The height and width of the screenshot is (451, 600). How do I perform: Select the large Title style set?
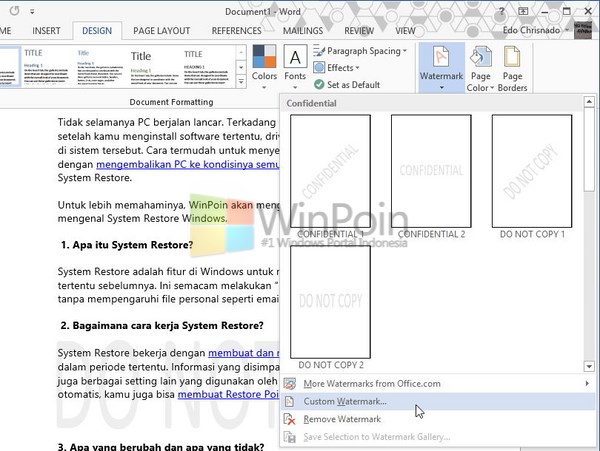pyautogui.click(x=153, y=67)
